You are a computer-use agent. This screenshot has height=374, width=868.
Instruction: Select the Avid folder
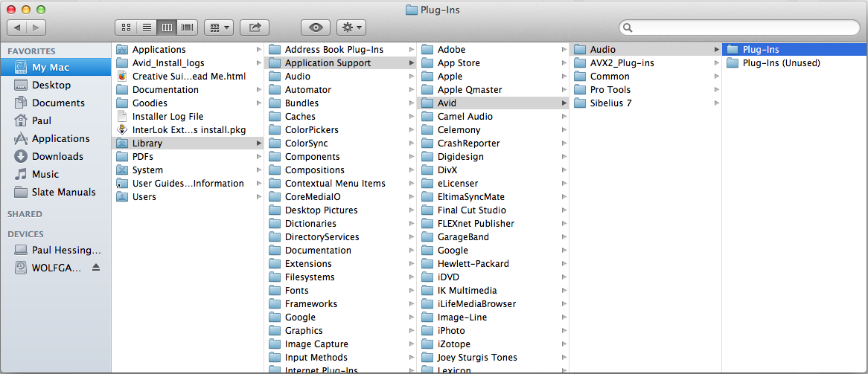point(493,103)
